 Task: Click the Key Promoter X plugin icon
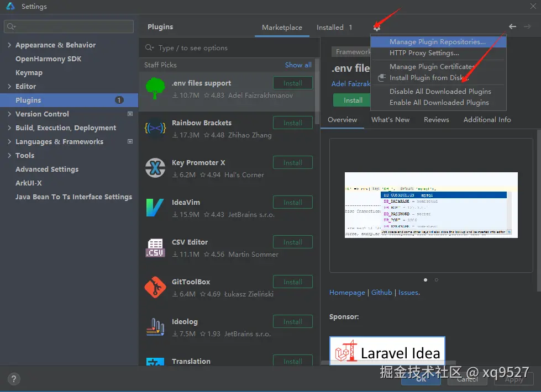pyautogui.click(x=155, y=168)
